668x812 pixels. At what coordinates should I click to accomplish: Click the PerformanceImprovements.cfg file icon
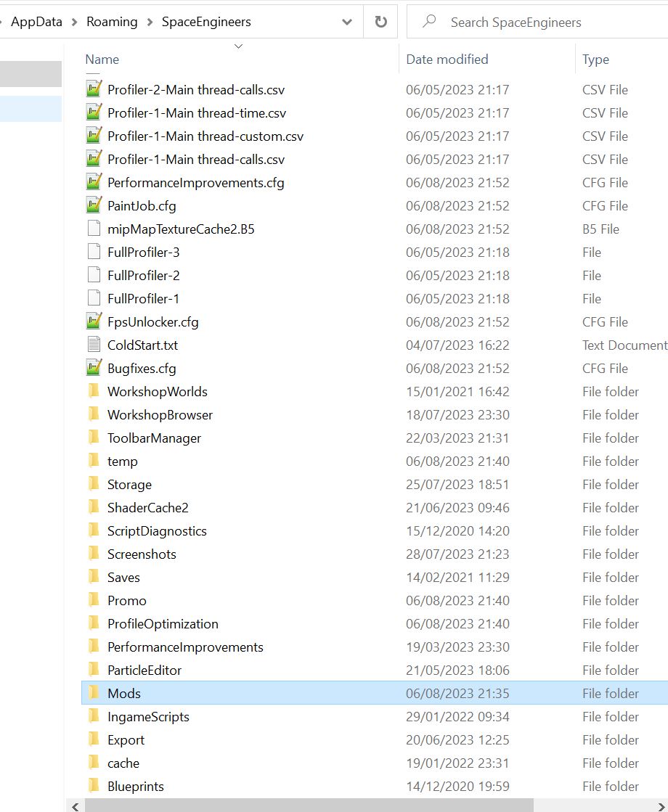coord(94,182)
